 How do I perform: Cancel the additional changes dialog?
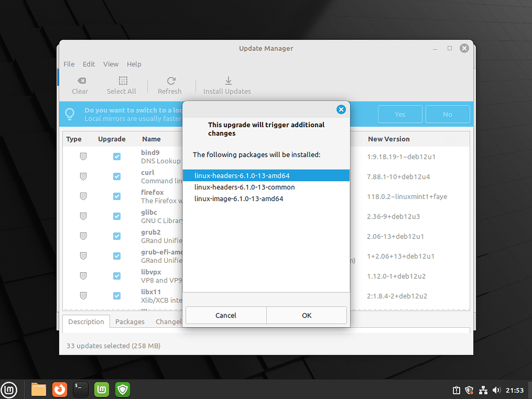pos(225,315)
